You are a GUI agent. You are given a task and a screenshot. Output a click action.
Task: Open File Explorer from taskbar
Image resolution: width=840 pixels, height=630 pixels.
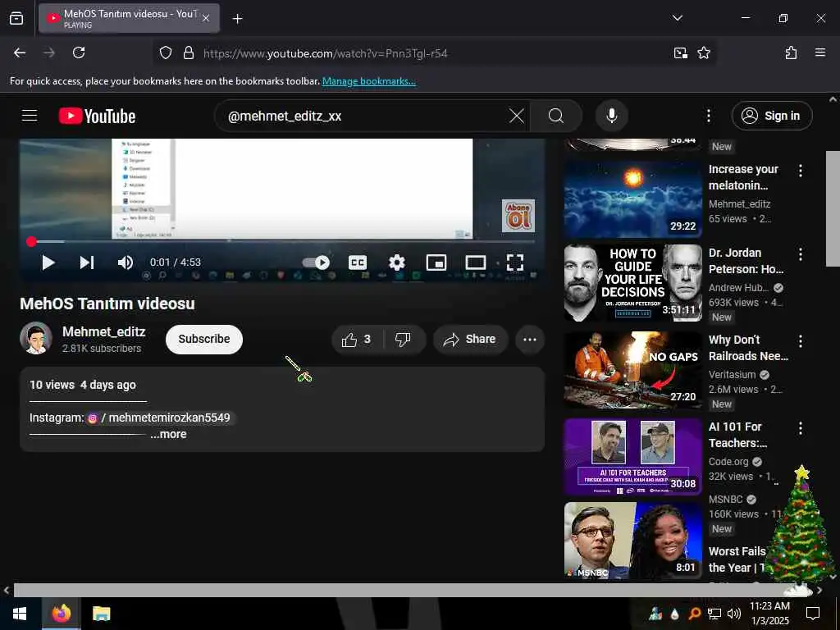click(x=101, y=614)
